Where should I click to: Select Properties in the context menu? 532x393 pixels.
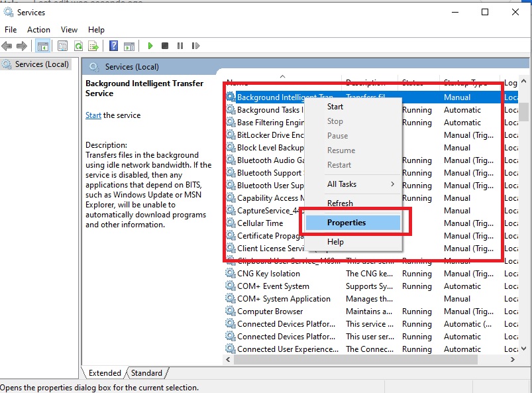pos(353,223)
